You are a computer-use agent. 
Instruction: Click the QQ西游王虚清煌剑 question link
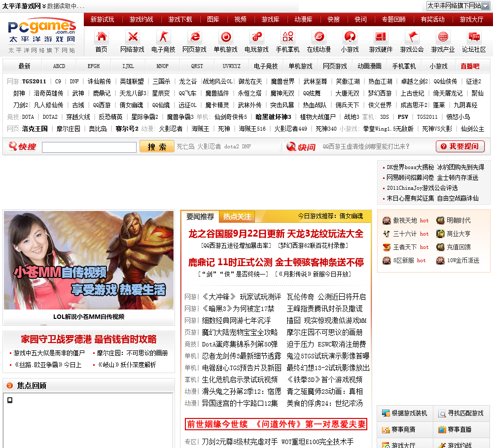366,146
